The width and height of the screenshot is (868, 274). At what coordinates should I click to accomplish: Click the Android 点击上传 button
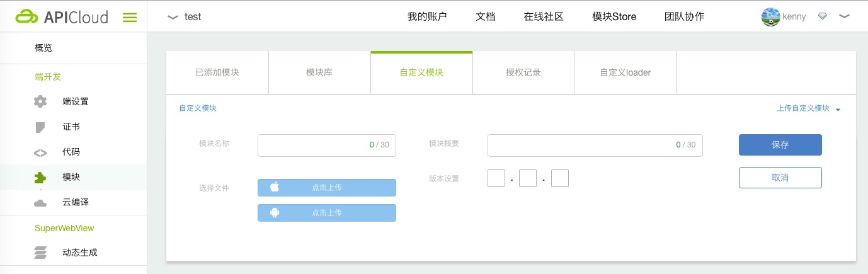click(327, 213)
